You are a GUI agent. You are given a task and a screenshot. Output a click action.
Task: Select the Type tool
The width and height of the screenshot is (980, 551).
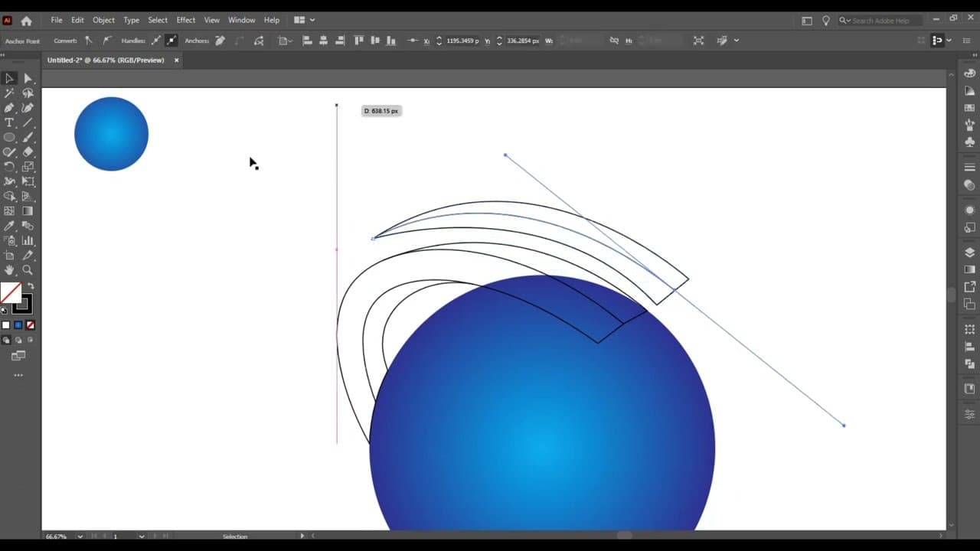[9, 122]
